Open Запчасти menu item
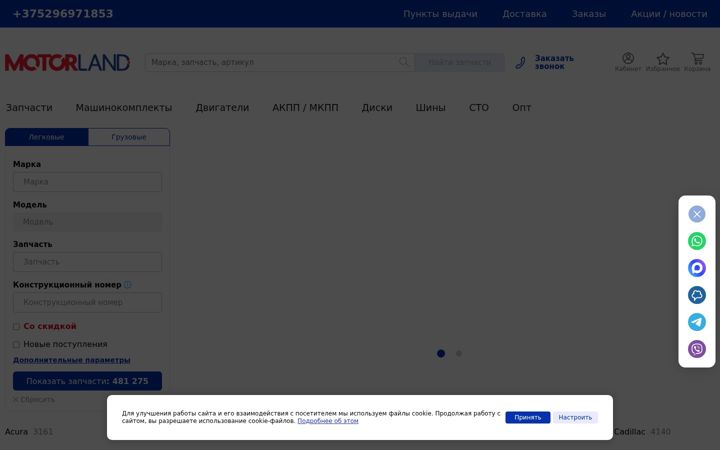Viewport: 720px width, 450px height. (x=29, y=107)
